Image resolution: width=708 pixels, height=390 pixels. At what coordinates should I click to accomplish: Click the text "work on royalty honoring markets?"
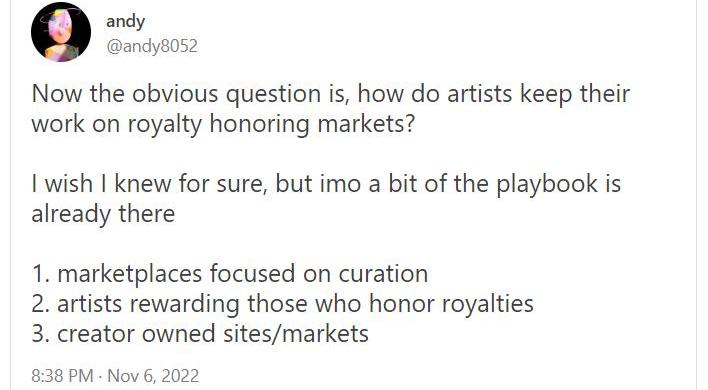(x=223, y=124)
